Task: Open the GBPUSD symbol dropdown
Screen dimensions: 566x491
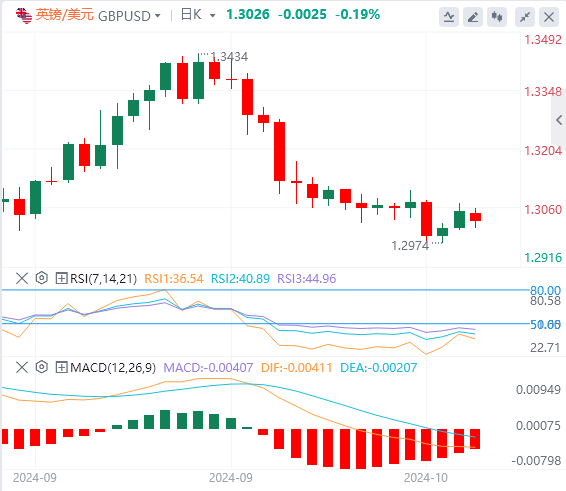Action: click(x=157, y=16)
